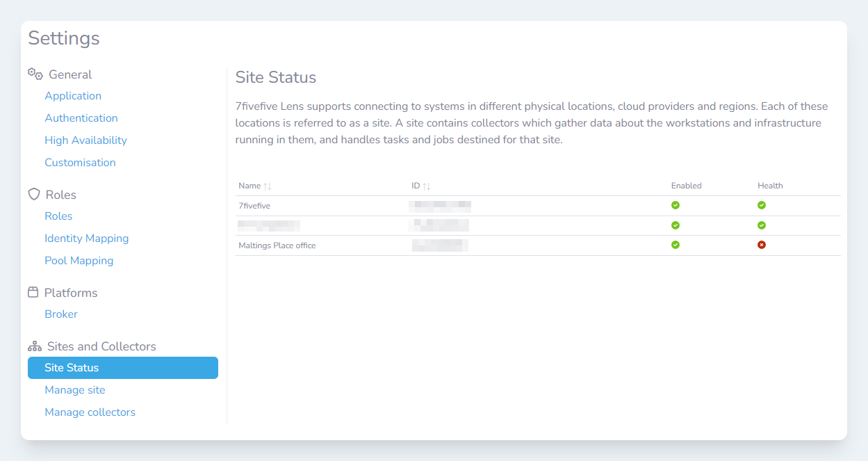Navigate to Pool Mapping

[79, 261]
